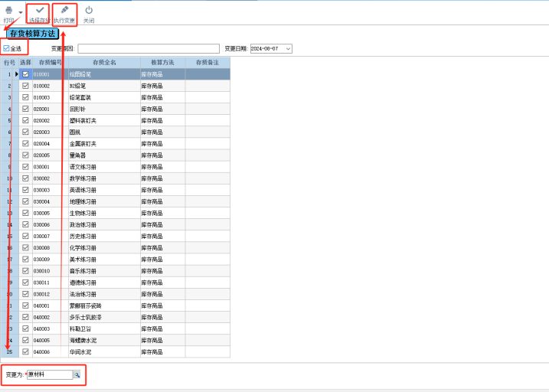Click item code 020003
Image resolution: width=549 pixels, height=392 pixels.
41,132
